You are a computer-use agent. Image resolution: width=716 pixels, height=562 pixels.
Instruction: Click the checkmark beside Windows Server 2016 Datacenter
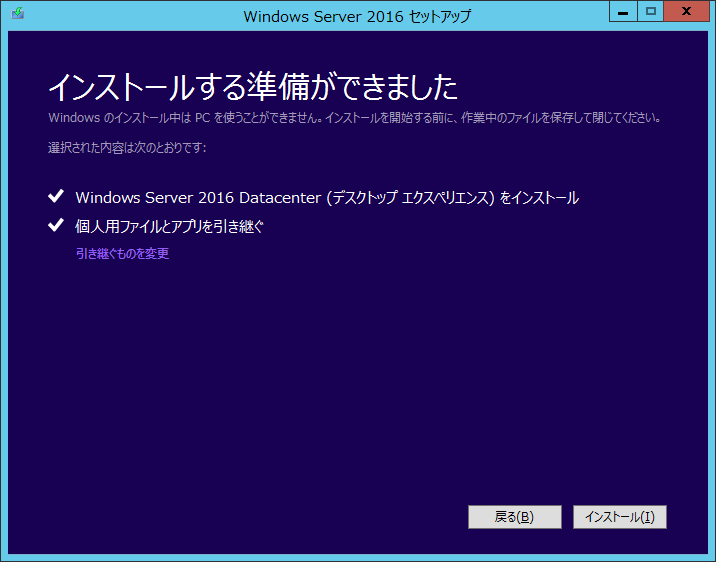[56, 196]
